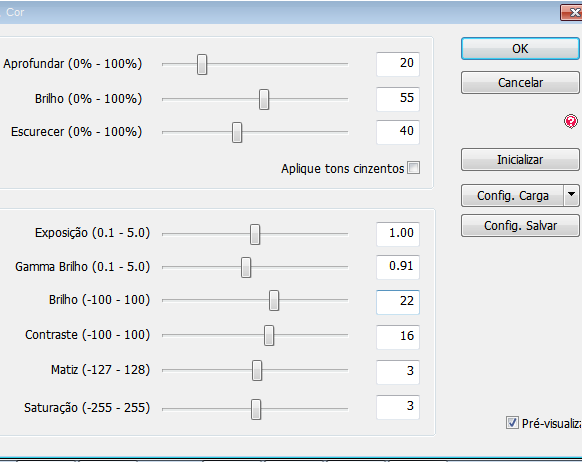The image size is (582, 462).
Task: Close the Cor dialog window
Action: click(572, 13)
